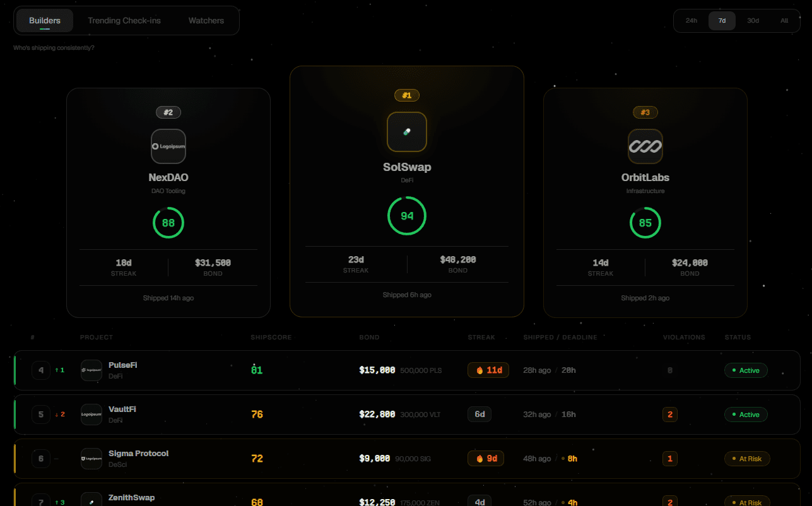The height and width of the screenshot is (506, 812).
Task: Click the Active status pill on PulseFi
Action: 746,370
